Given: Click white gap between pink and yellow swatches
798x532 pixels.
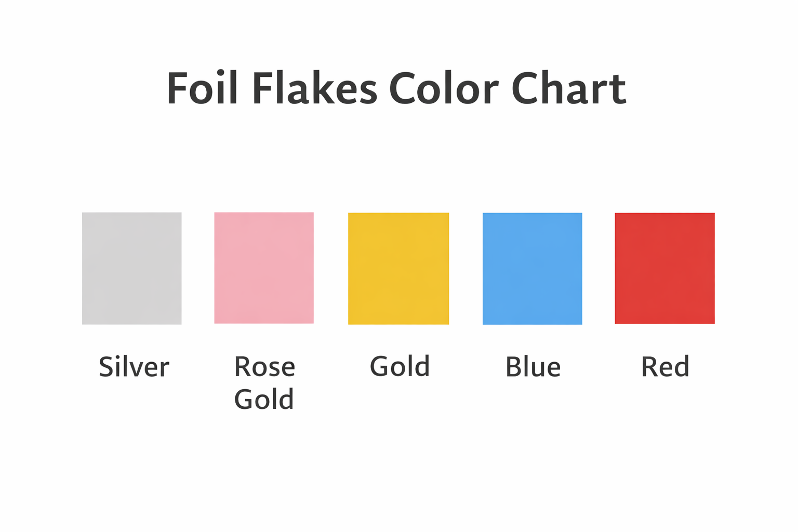Looking at the screenshot, I should tap(331, 268).
